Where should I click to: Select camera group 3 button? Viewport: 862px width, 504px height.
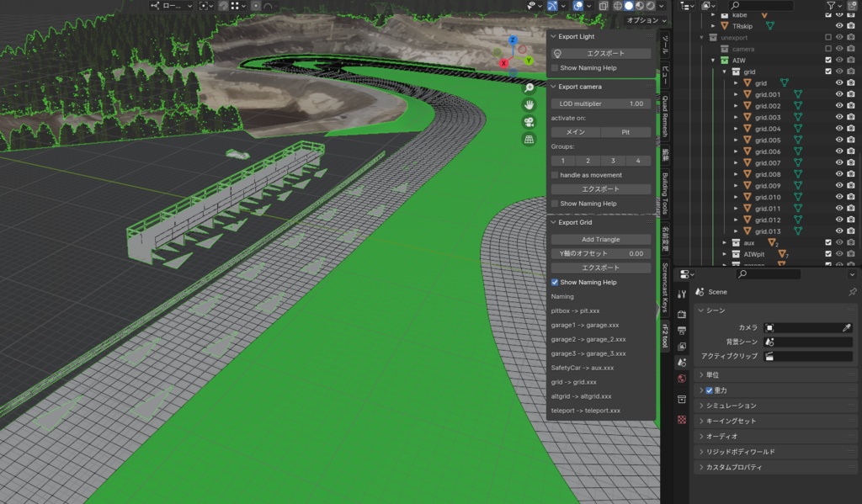pos(613,161)
